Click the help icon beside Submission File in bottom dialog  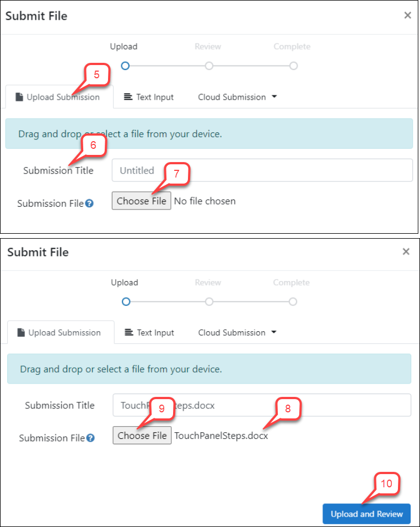pos(90,438)
